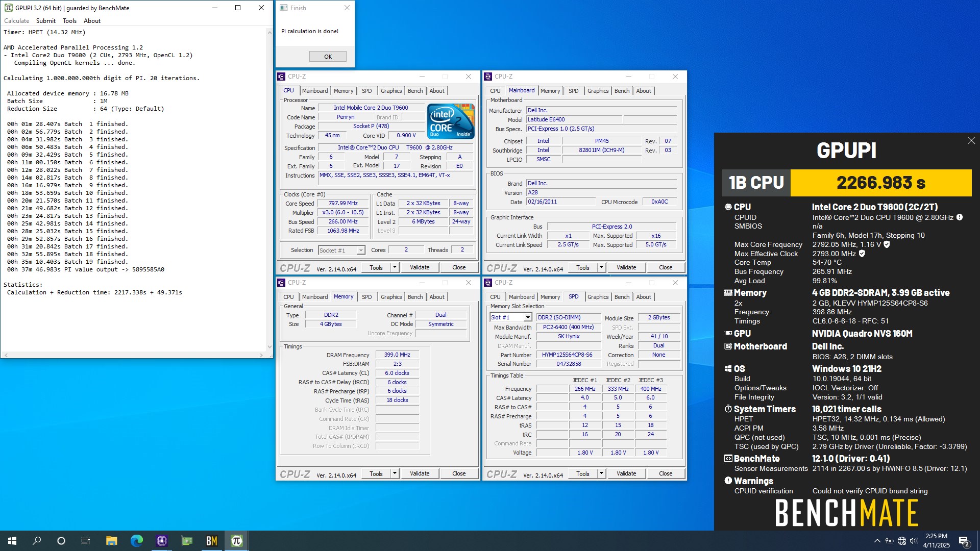Switch to CPU-Z taskbar icon
980x551 pixels.
[161, 541]
